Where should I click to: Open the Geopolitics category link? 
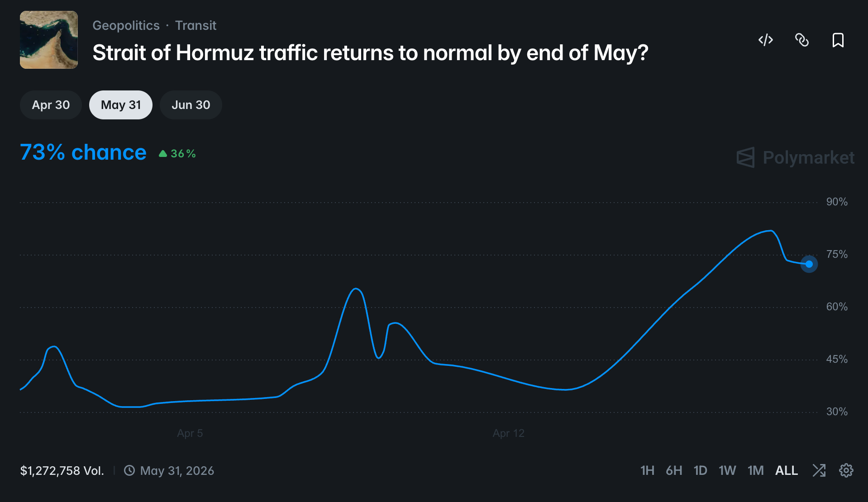(x=126, y=25)
